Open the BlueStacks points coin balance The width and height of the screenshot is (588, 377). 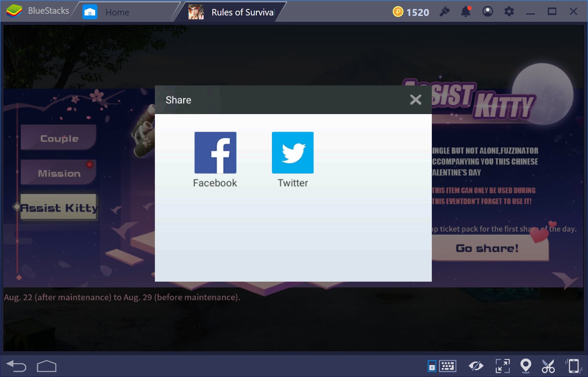tap(398, 12)
